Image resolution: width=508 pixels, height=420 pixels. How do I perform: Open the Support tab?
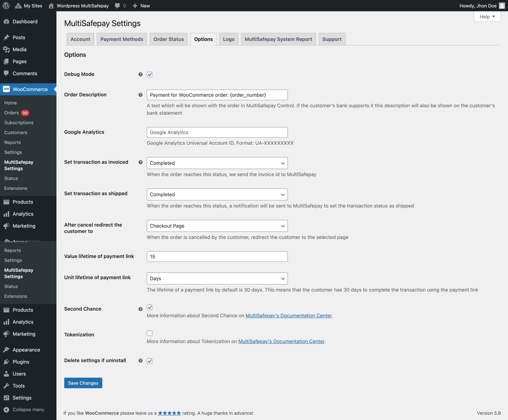click(x=332, y=39)
